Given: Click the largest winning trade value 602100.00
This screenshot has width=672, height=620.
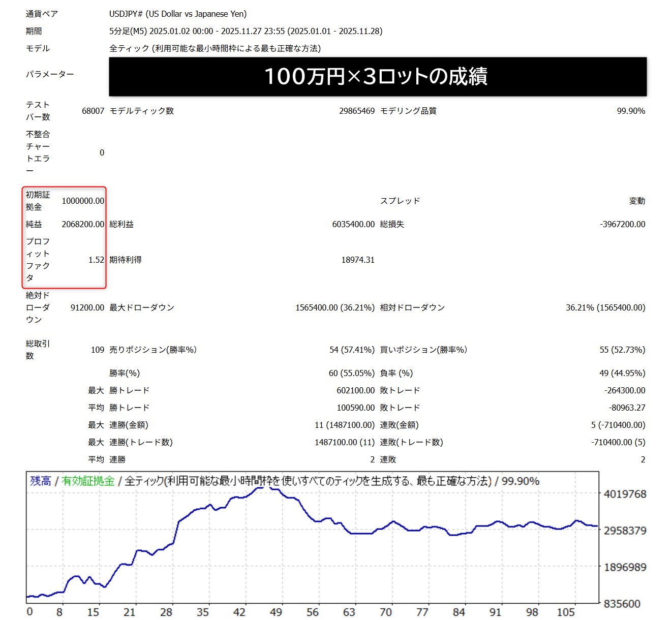Looking at the screenshot, I should pyautogui.click(x=355, y=390).
